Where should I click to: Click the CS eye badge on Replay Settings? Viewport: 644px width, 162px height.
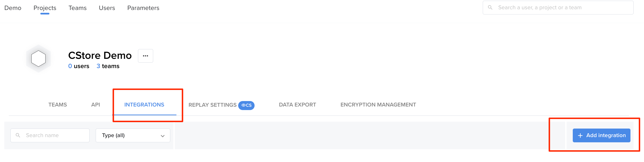[246, 105]
